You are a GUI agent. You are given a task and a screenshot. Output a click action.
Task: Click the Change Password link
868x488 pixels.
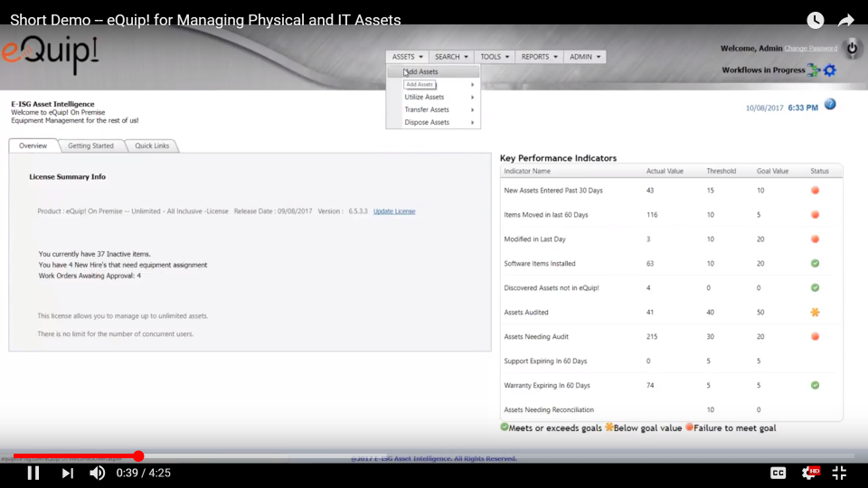[810, 49]
